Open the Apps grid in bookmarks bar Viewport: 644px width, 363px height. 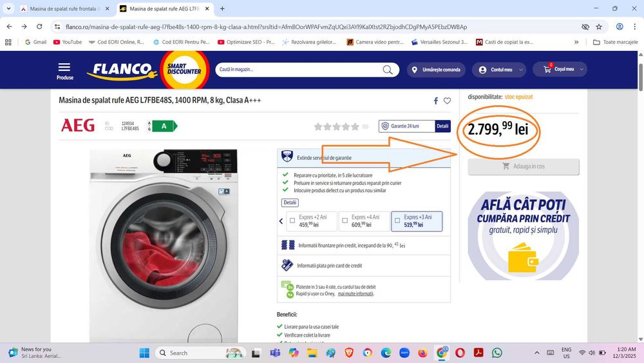8,42
